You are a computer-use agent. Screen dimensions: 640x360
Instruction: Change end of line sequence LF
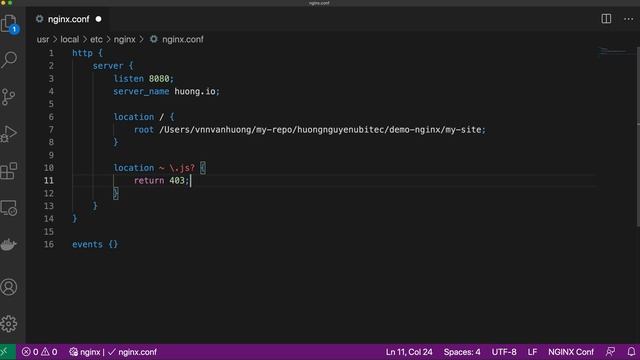coord(532,352)
